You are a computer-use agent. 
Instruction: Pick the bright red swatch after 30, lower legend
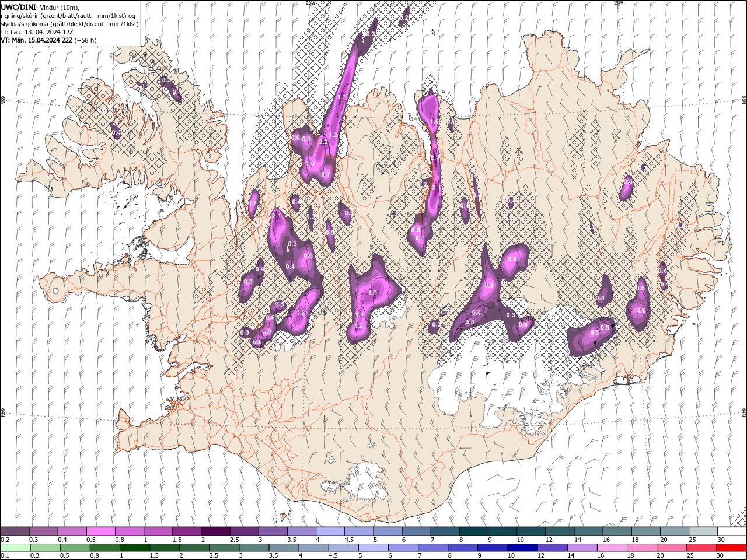click(x=731, y=548)
